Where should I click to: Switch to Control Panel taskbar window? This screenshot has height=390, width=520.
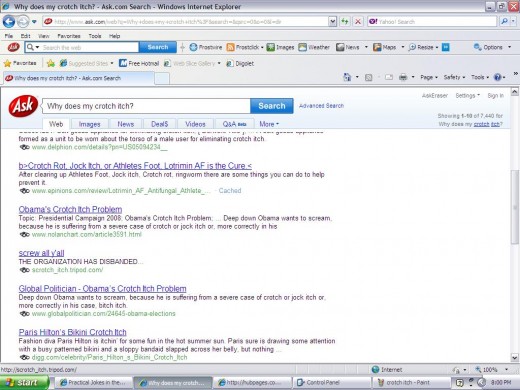tap(332, 383)
